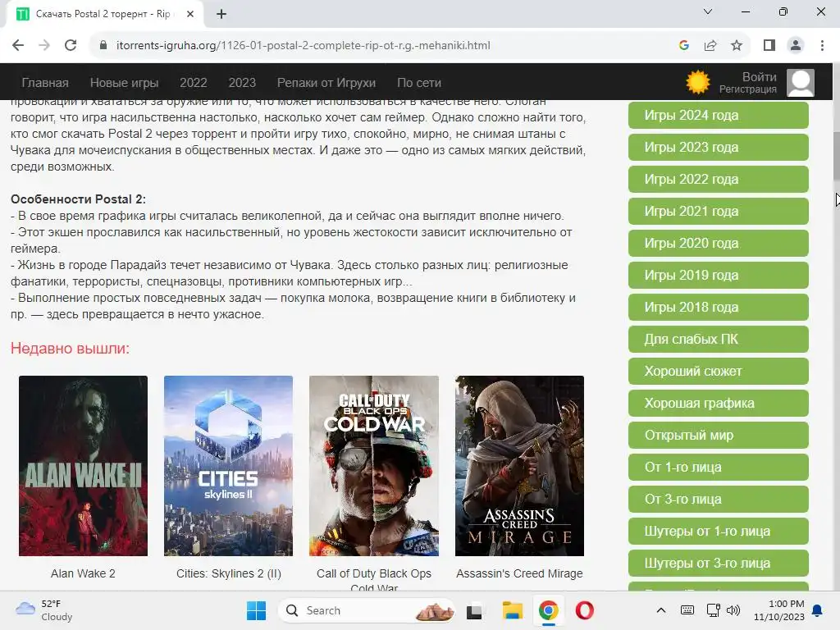840x630 pixels.
Task: Open Task View on the taskbar
Action: point(474,610)
